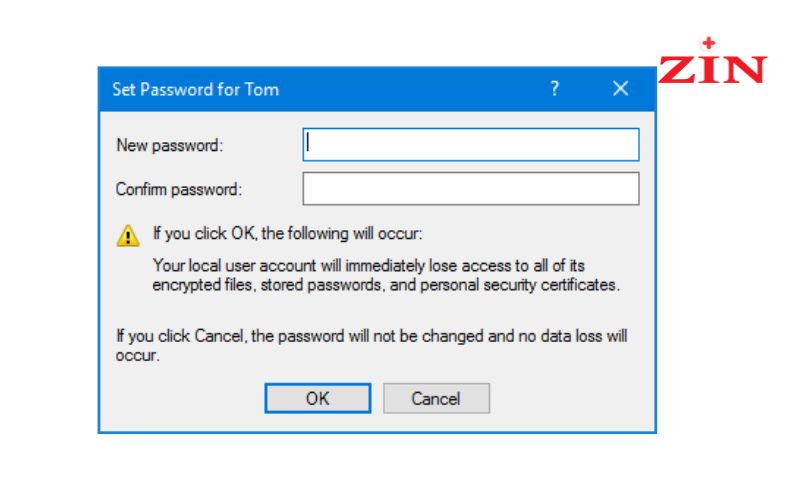Focus the Confirm password field
The image size is (800, 500).
[x=470, y=189]
